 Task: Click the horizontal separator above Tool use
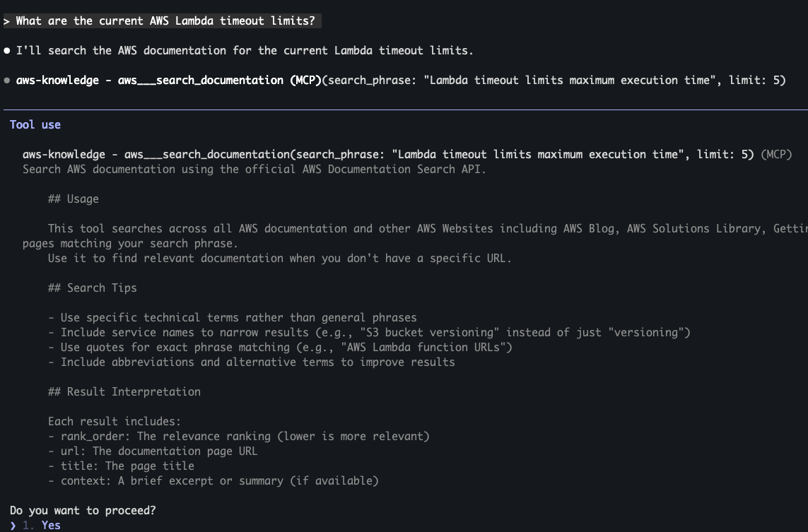tap(404, 110)
